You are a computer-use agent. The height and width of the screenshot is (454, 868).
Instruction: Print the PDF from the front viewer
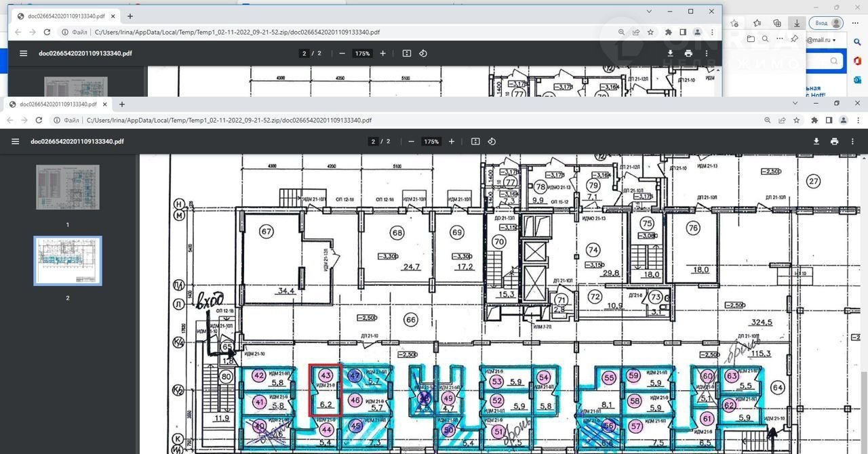834,142
